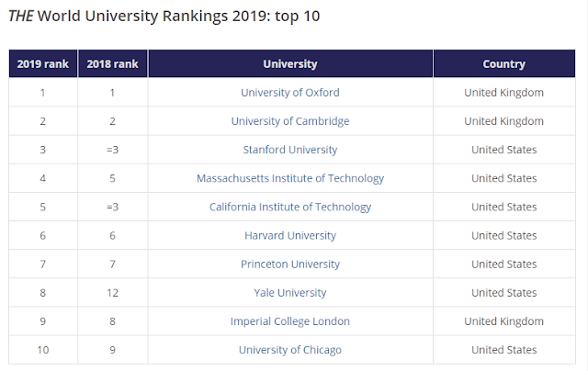Click United Kingdom in Oxford's row

click(503, 92)
